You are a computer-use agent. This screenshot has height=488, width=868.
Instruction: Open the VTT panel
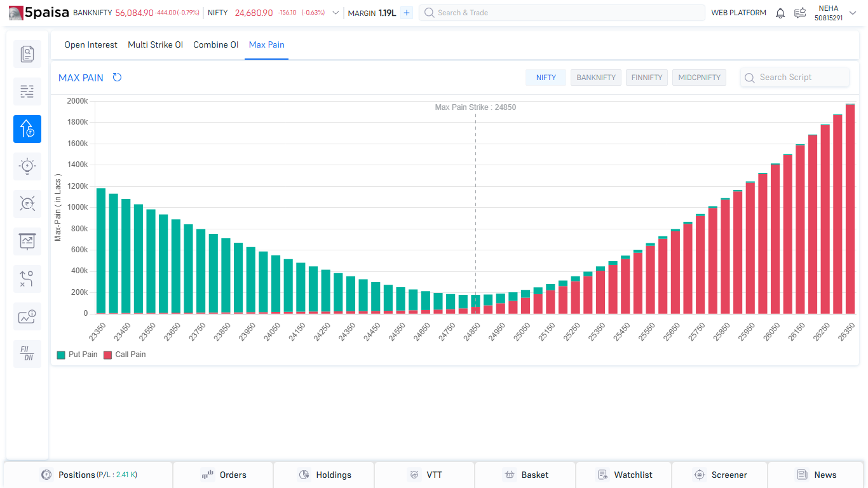424,475
